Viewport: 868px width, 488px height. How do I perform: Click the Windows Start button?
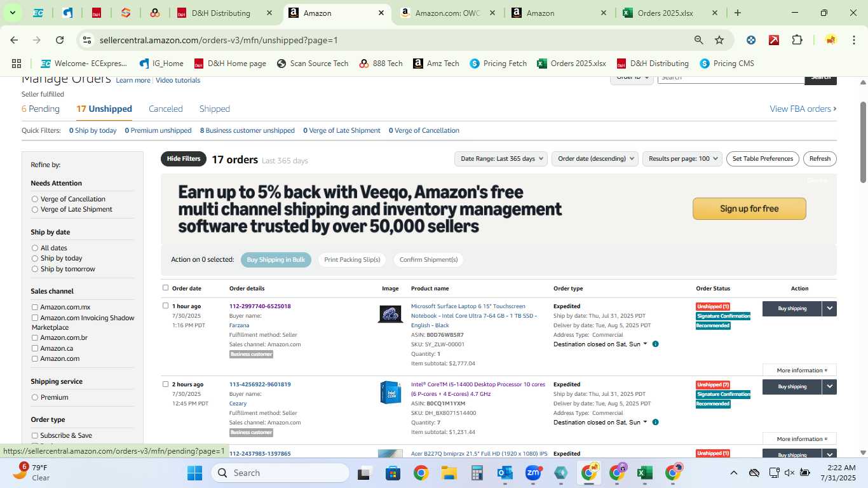coord(194,473)
